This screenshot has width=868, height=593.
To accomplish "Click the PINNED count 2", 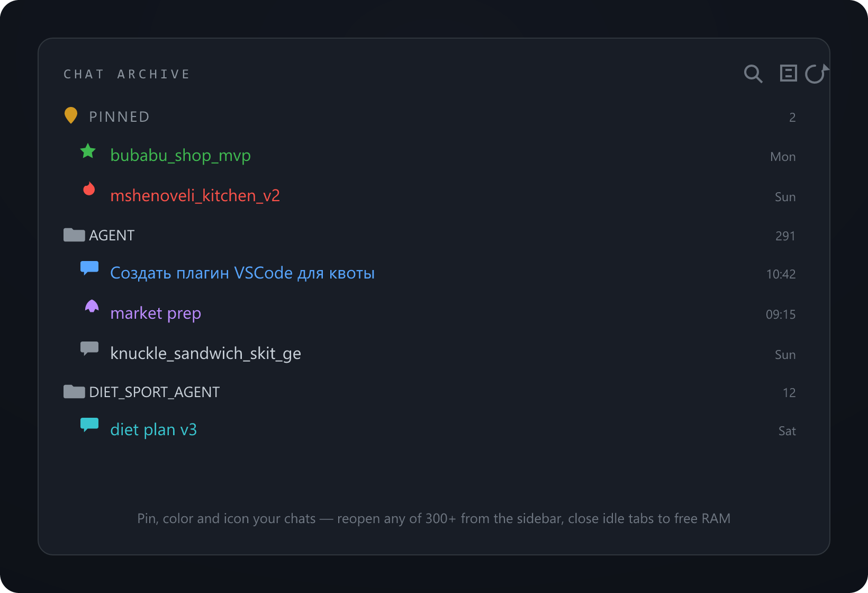I will coord(792,118).
